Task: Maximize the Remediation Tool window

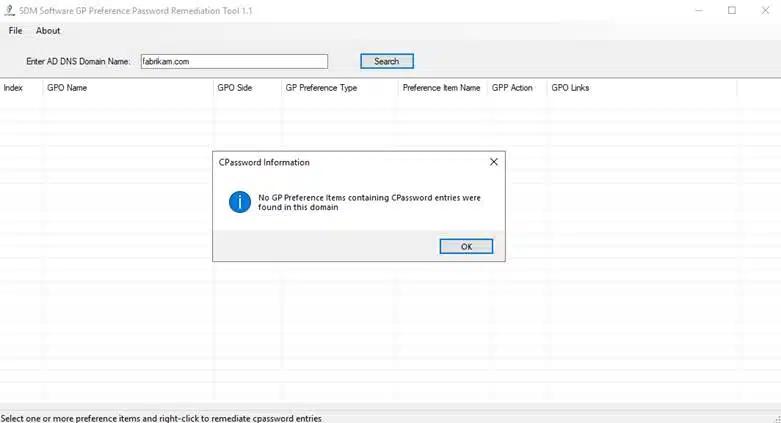Action: pos(732,10)
